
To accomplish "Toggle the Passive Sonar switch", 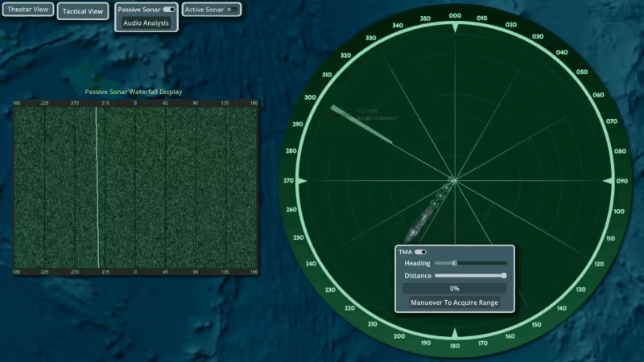I will [169, 10].
